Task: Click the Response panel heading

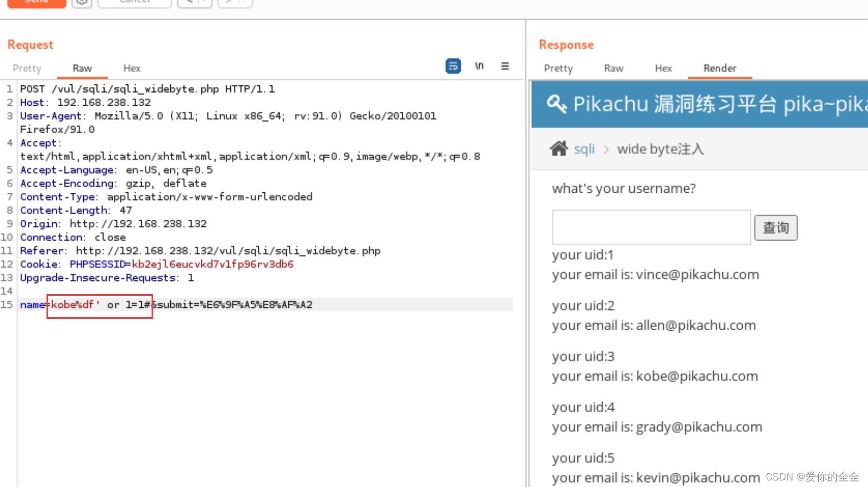Action: [x=566, y=45]
